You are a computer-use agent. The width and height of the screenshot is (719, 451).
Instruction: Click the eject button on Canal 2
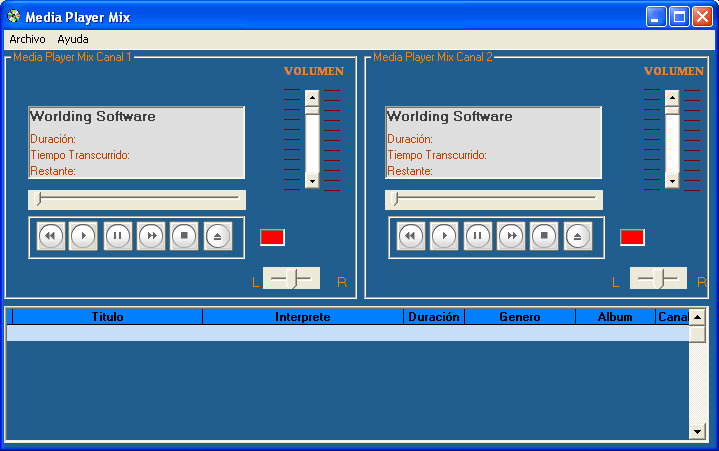tap(578, 237)
